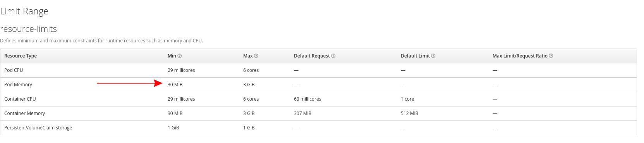Click the 512 MiB default limit value

tap(409, 113)
